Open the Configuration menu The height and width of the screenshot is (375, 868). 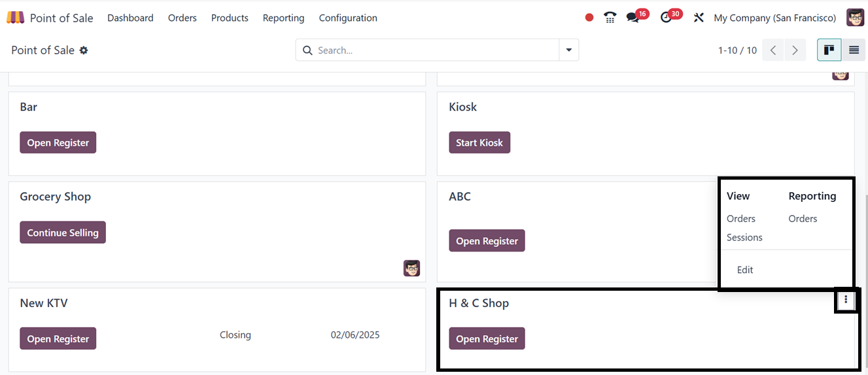[x=348, y=18]
